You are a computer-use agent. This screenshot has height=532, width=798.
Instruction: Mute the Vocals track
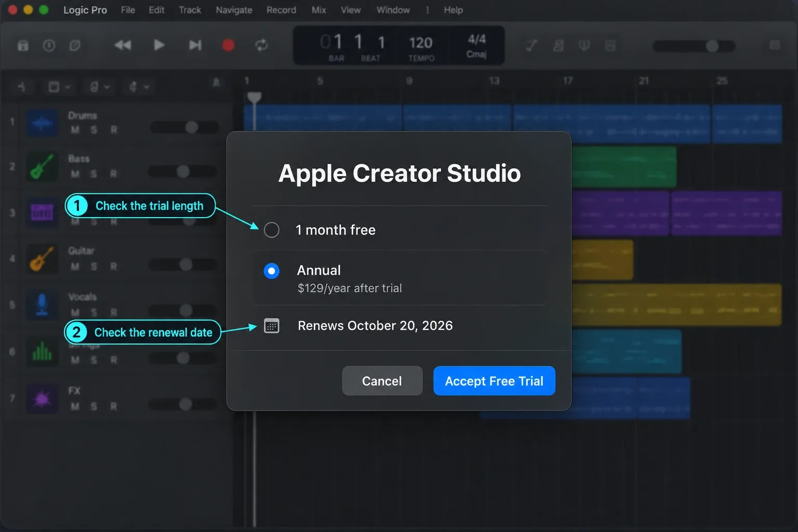[75, 312]
